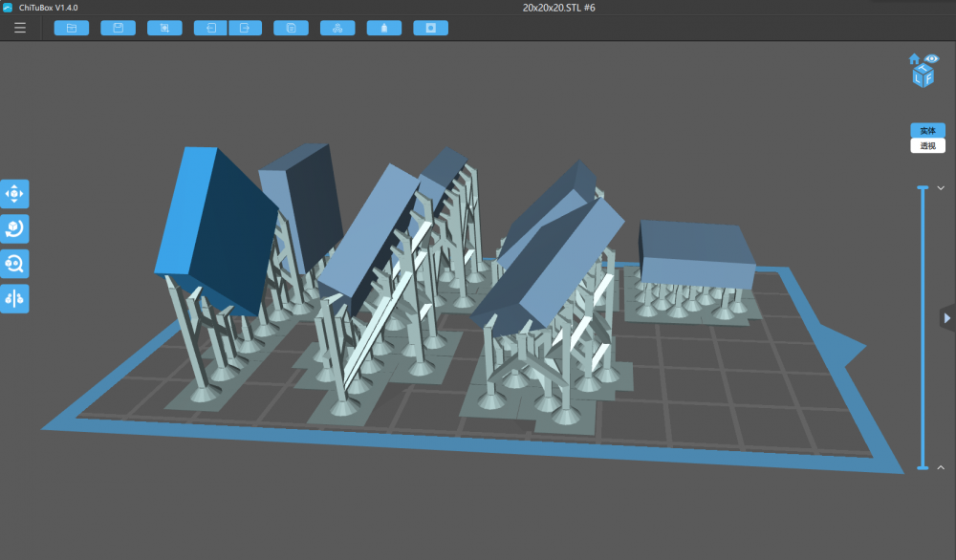Click the T face of the view cube
This screenshot has height=560, width=956.
pos(923,69)
